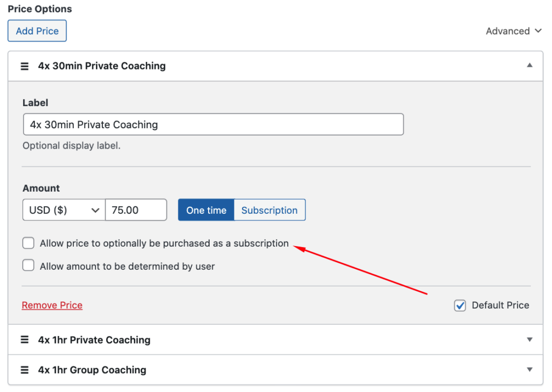Click the Add Price button

(x=37, y=31)
